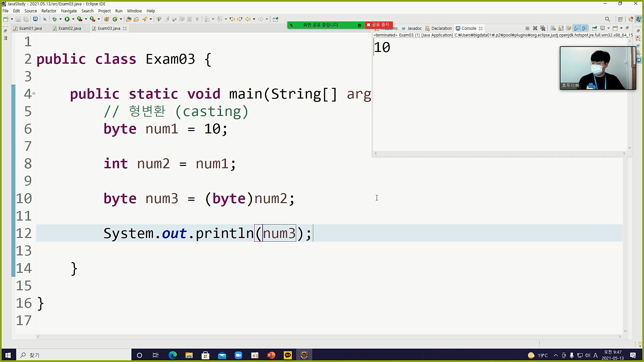Click the Run button in toolbar
This screenshot has height=362, width=644.
67,19
